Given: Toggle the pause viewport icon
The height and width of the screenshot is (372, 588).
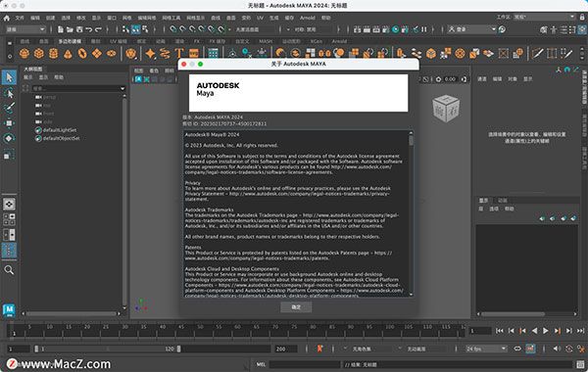Looking at the screenshot, I should [x=424, y=29].
